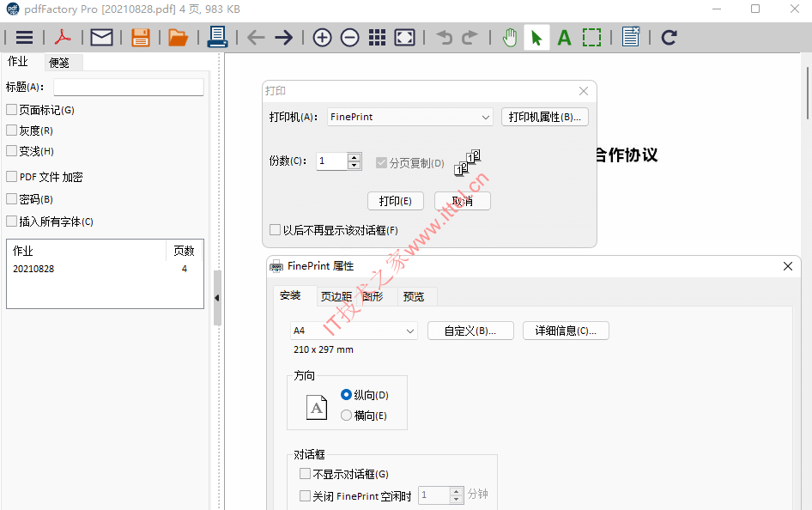
Task: Close the 打印 dialog with the X
Action: point(584,91)
